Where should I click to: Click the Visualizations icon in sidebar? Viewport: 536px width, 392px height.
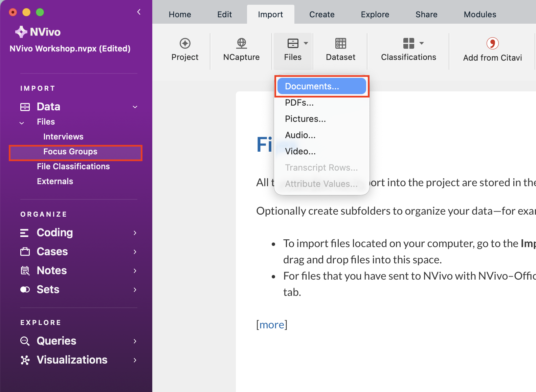(x=25, y=360)
